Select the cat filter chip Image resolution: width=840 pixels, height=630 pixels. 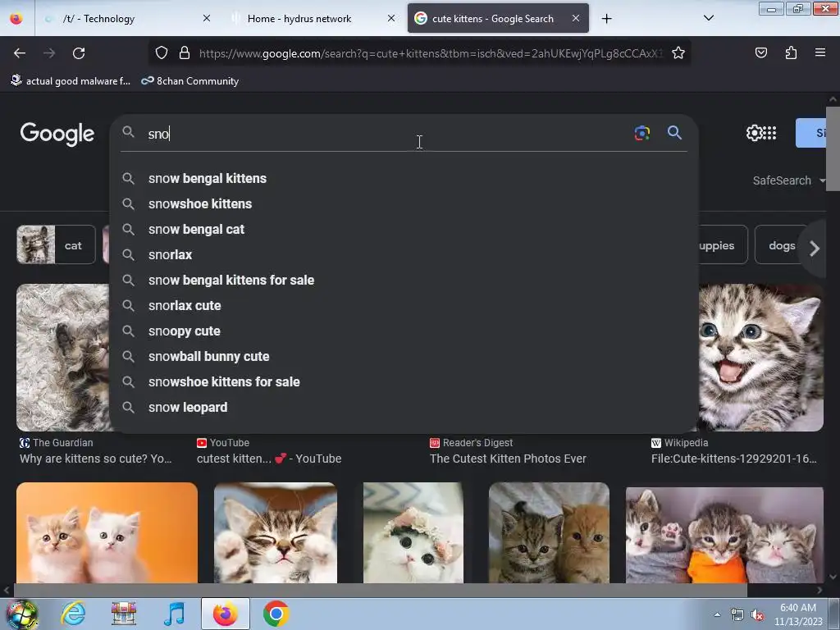56,244
